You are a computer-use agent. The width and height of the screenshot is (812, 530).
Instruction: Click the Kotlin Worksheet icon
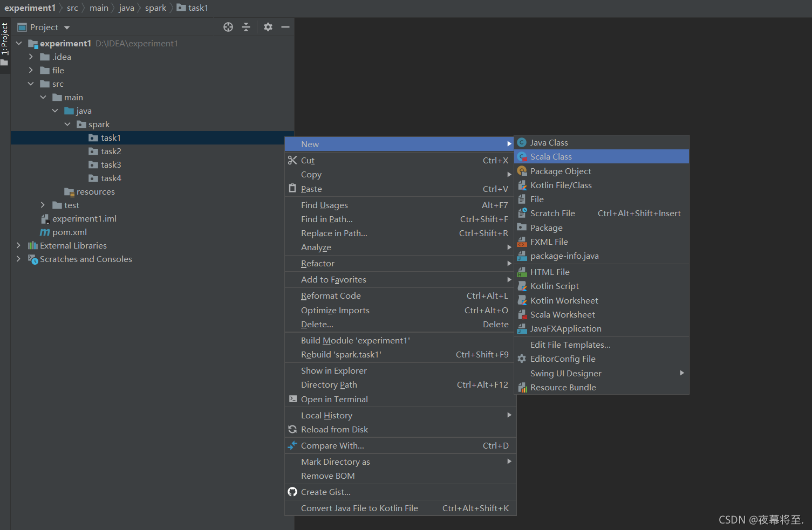tap(522, 300)
